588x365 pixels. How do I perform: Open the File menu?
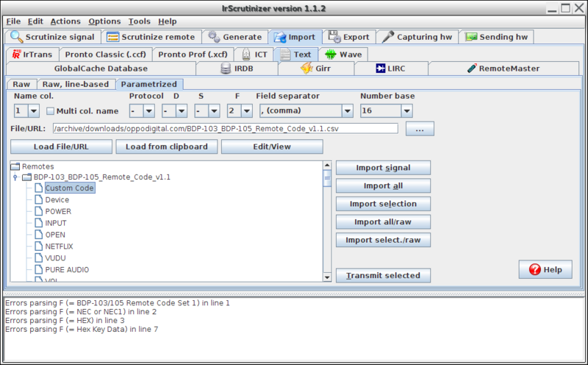coord(13,21)
